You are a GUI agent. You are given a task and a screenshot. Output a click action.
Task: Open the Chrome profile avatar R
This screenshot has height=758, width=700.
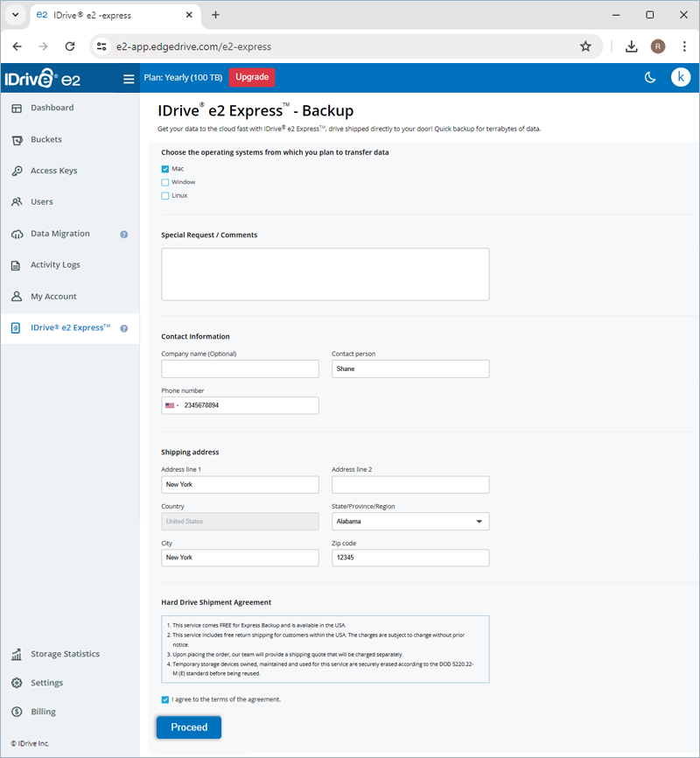(658, 46)
